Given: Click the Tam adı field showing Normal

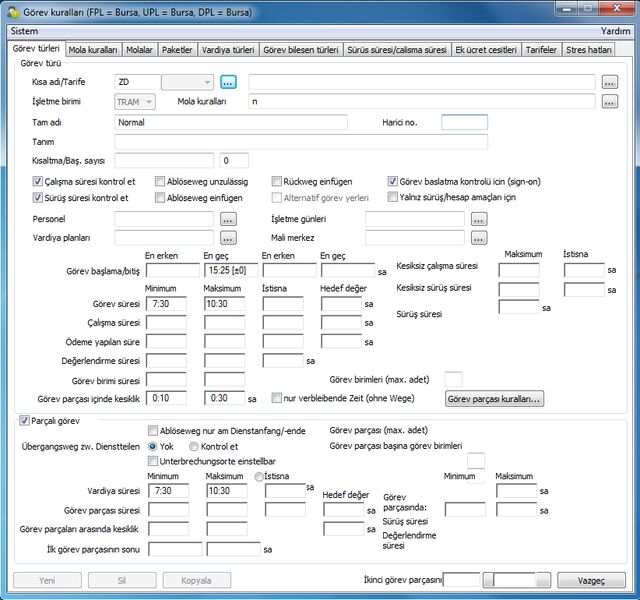Looking at the screenshot, I should [231, 122].
